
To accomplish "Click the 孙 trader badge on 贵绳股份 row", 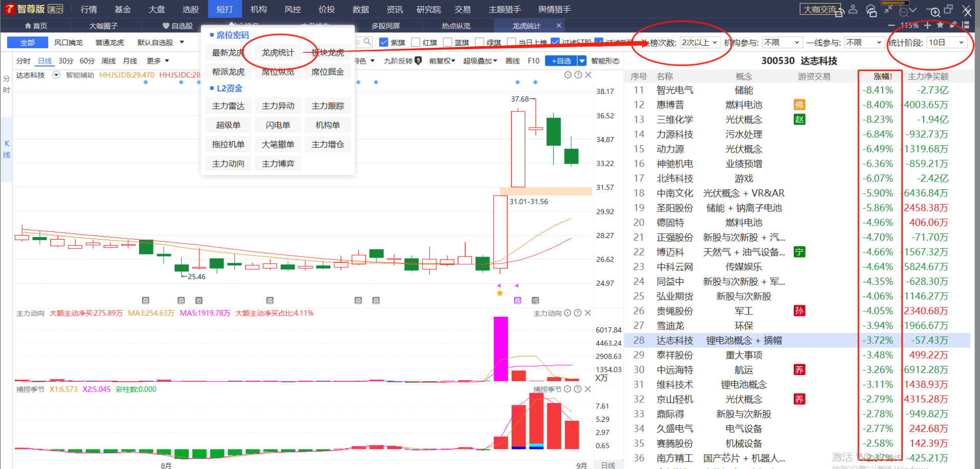I will (799, 311).
